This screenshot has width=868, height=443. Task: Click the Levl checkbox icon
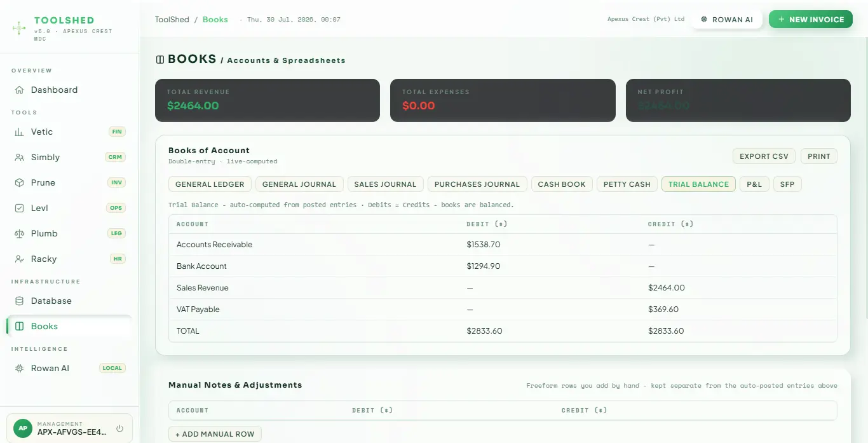pos(19,208)
